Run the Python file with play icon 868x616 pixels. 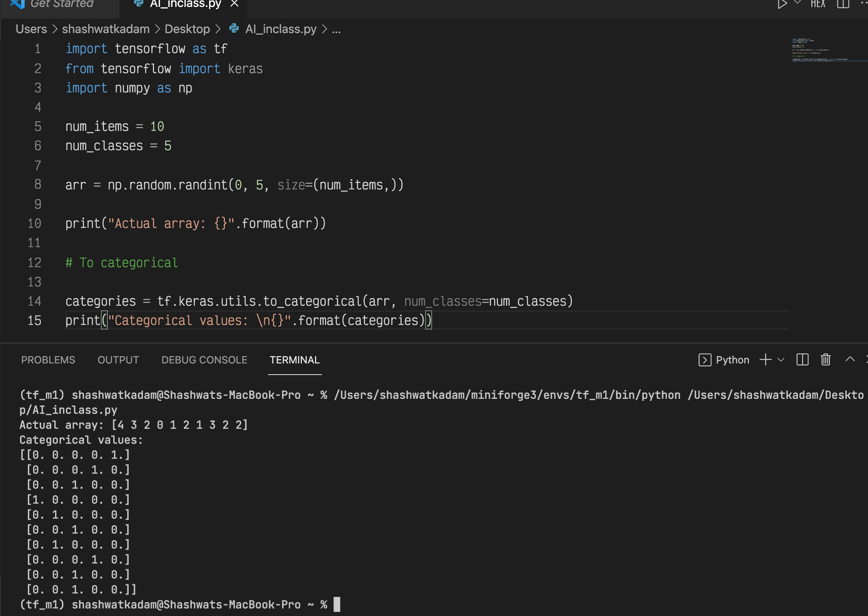click(x=782, y=4)
